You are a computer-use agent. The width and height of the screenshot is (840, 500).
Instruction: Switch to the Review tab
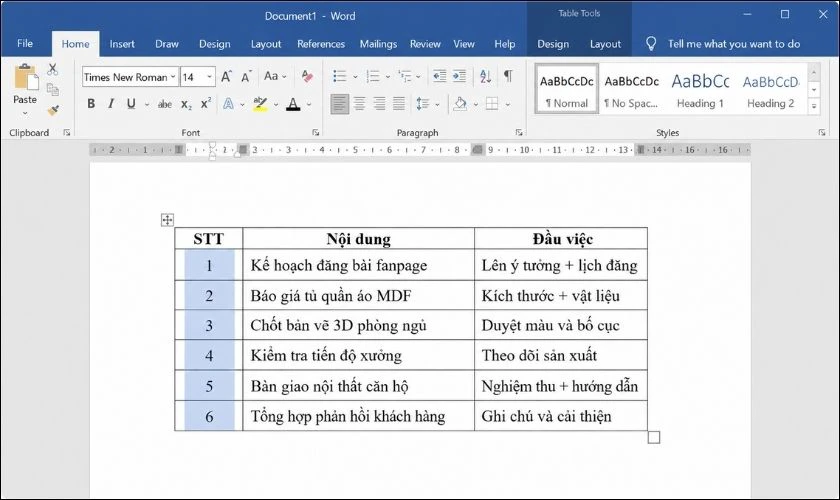point(425,44)
